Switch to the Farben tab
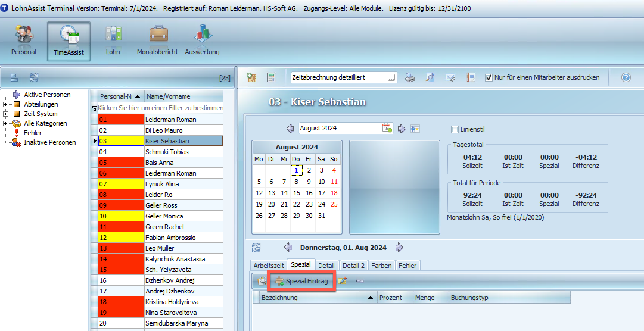Image resolution: width=644 pixels, height=331 pixels. pos(382,265)
